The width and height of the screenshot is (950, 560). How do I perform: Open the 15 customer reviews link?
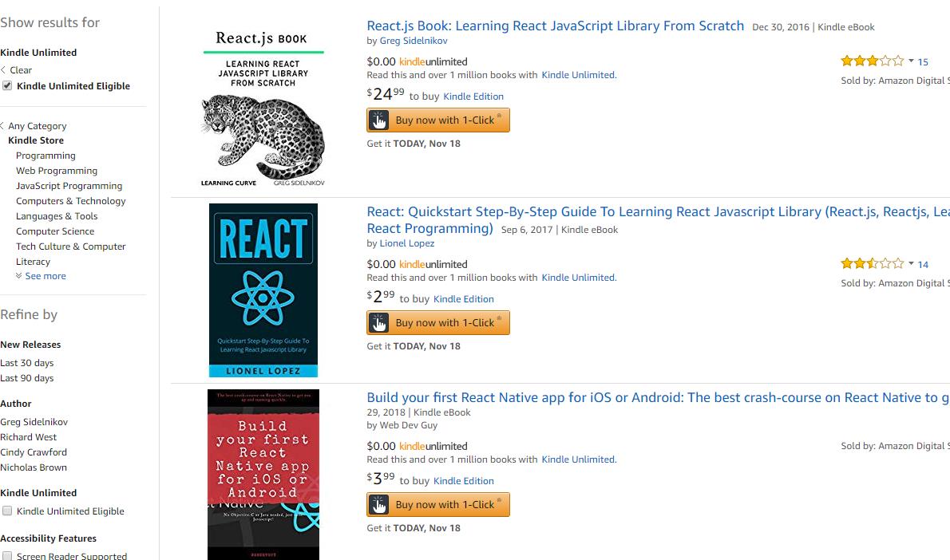pyautogui.click(x=923, y=61)
